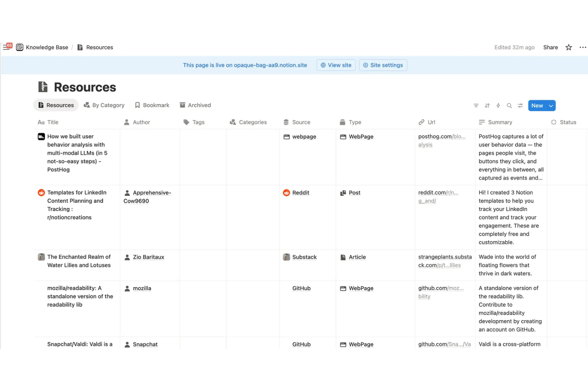
Task: Click the database search magnifier icon
Action: pos(509,106)
